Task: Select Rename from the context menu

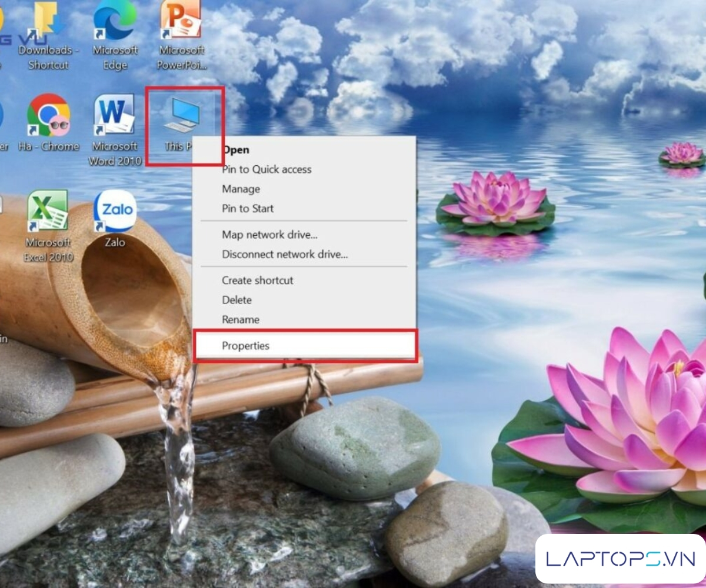Action: coord(240,319)
